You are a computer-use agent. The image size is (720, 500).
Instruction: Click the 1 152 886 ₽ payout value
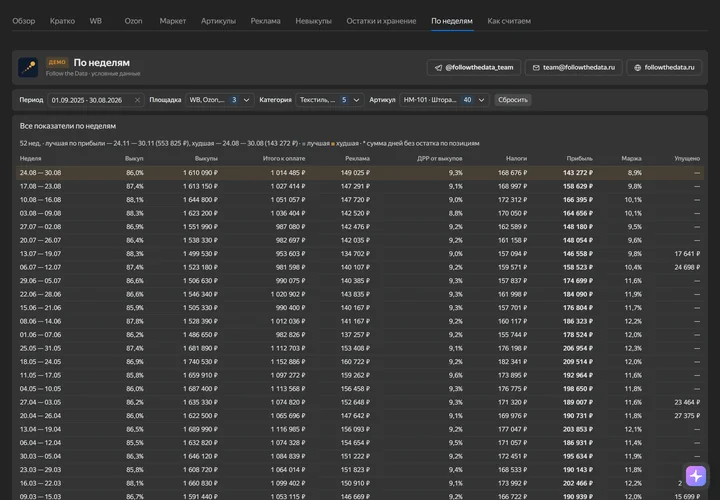click(287, 362)
